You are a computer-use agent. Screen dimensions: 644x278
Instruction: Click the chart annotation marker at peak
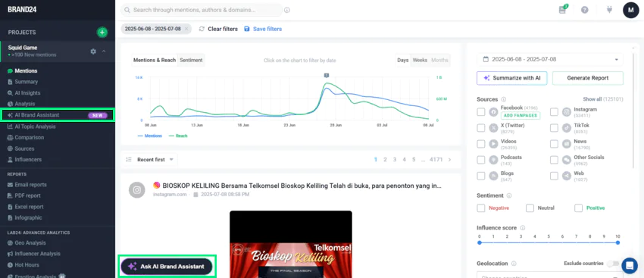[x=326, y=76]
